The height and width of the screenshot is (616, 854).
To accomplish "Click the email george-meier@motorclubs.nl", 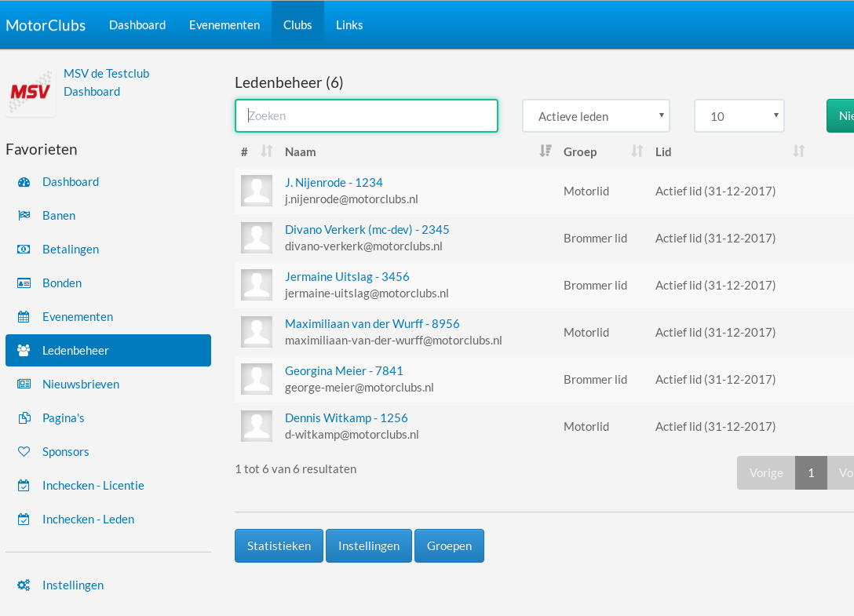I will click(x=359, y=388).
